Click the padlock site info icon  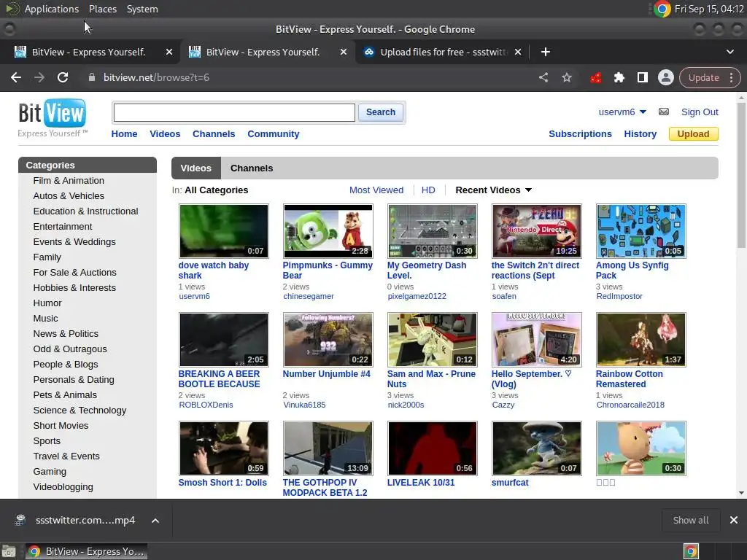(x=92, y=77)
